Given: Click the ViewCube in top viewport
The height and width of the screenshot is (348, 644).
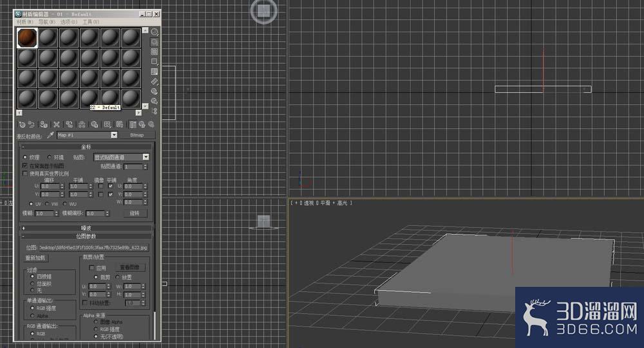Looking at the screenshot, I should (263, 11).
